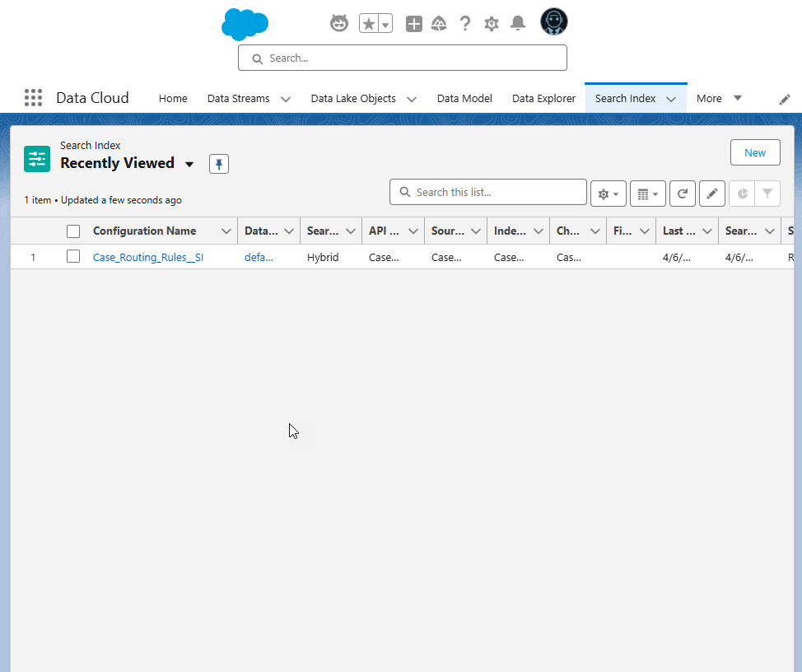Open Global Actions plus icon
This screenshot has height=672, width=802.
pyautogui.click(x=414, y=24)
